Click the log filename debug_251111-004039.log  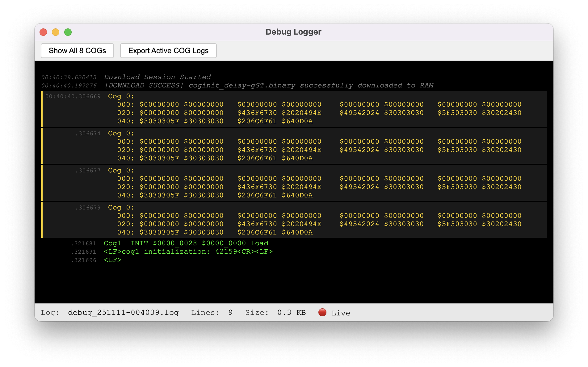click(123, 313)
